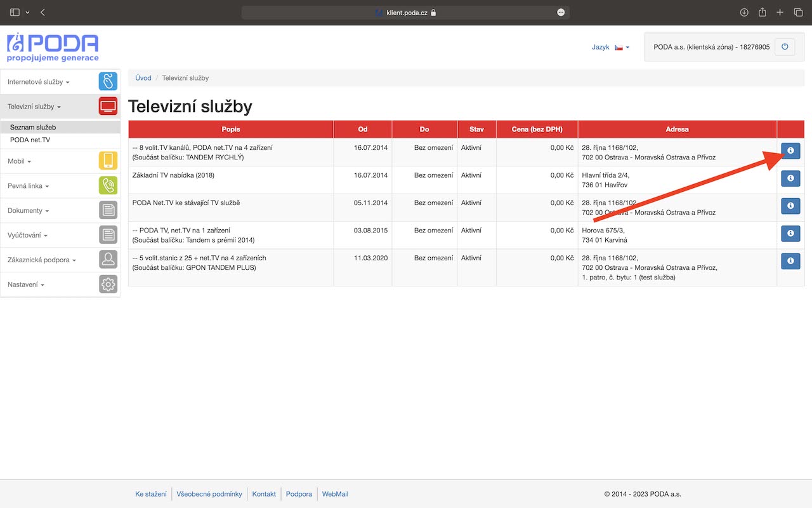Viewport: 812px width, 508px height.
Task: Open Všeobecné podmínky footer link
Action: pos(209,494)
